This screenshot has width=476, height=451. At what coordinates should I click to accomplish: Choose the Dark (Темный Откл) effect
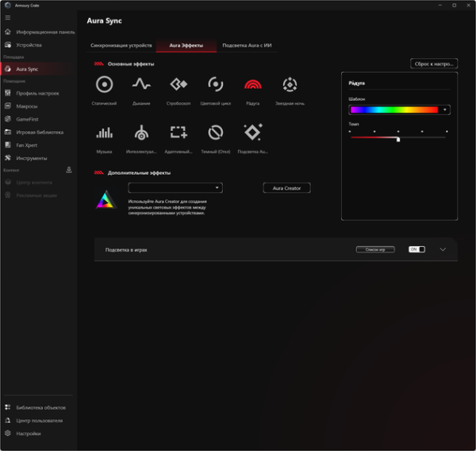pyautogui.click(x=216, y=132)
